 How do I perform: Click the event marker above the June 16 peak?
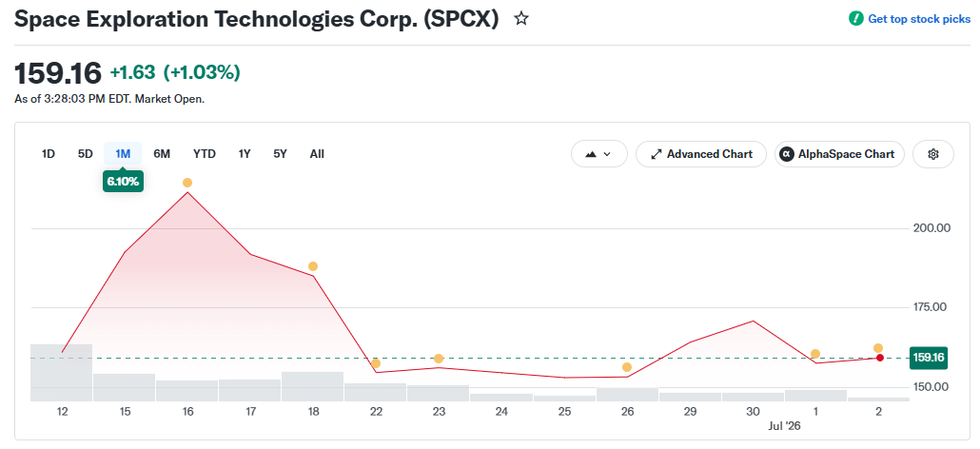[186, 183]
